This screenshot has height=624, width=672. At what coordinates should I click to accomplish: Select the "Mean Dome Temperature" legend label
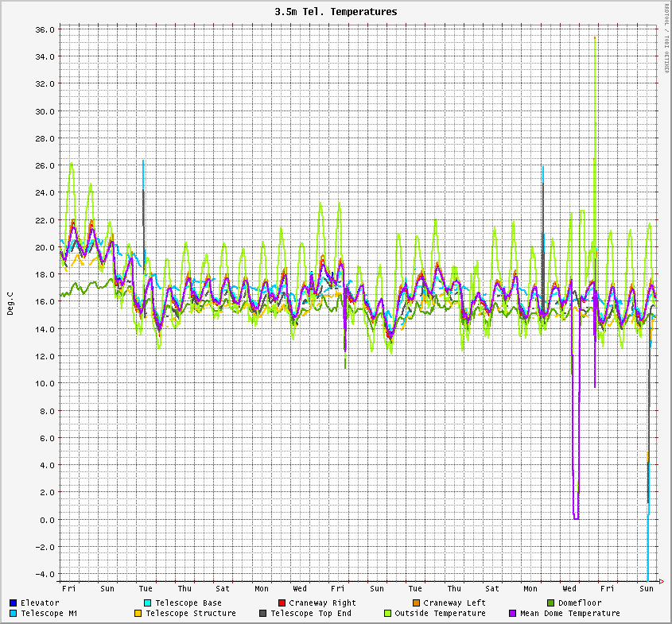(x=569, y=613)
